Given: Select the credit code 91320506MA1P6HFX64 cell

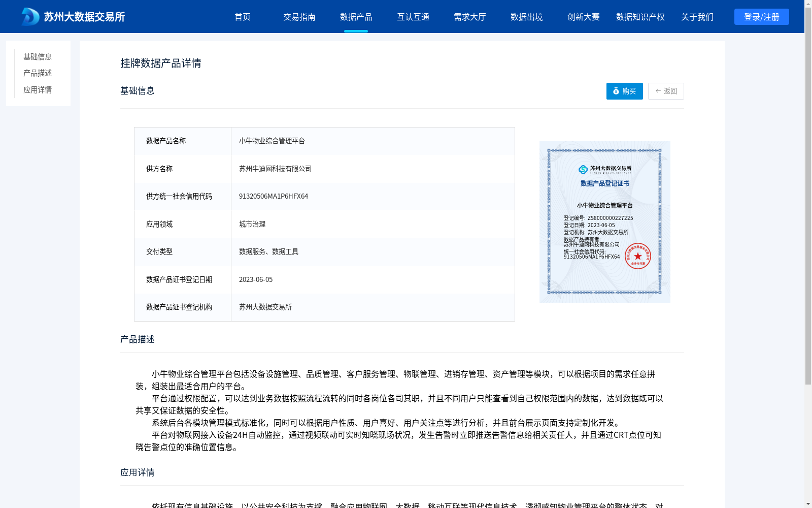Looking at the screenshot, I should 373,197.
